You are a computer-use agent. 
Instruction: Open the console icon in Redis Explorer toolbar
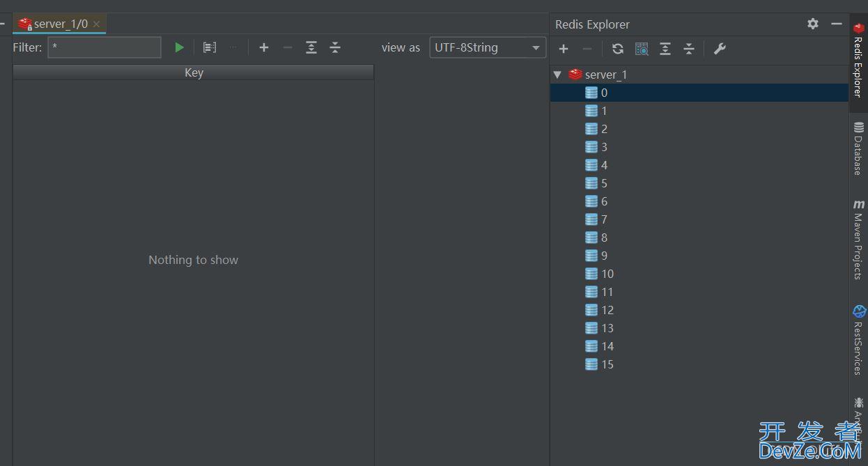tap(642, 49)
